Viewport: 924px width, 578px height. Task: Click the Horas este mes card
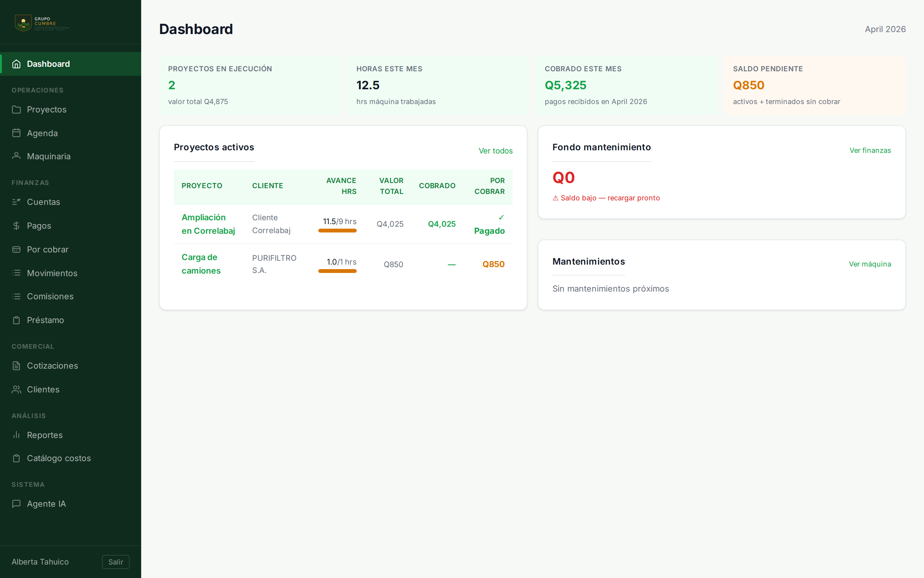coord(438,85)
